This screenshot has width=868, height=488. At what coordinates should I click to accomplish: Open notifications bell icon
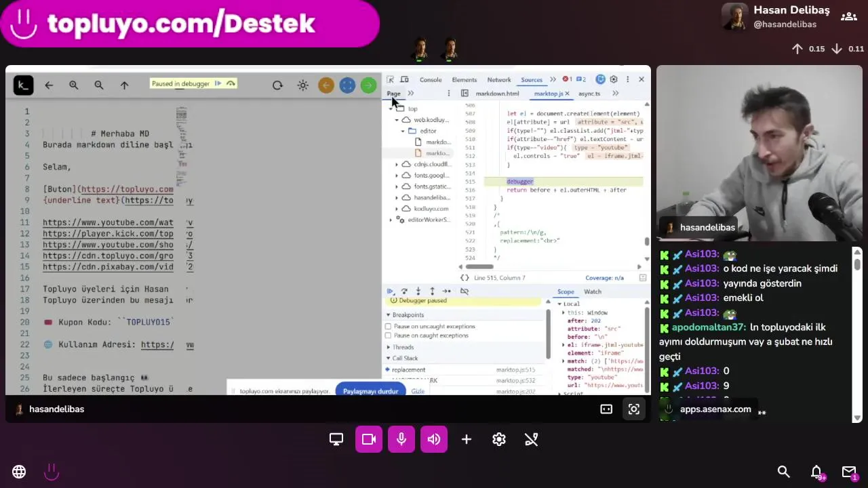[x=816, y=472]
